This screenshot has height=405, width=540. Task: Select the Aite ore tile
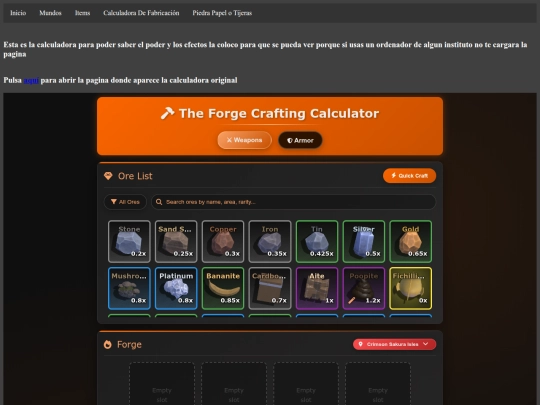(317, 288)
